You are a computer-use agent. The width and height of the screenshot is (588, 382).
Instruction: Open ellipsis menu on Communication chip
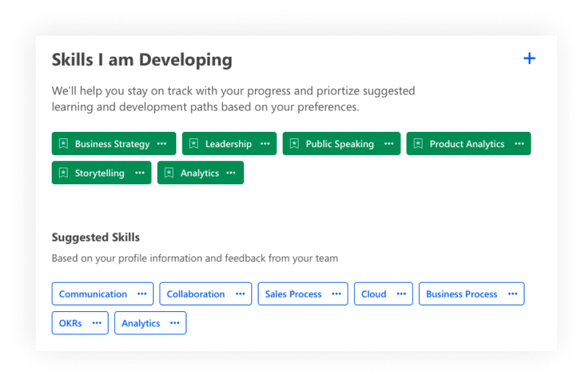(142, 294)
